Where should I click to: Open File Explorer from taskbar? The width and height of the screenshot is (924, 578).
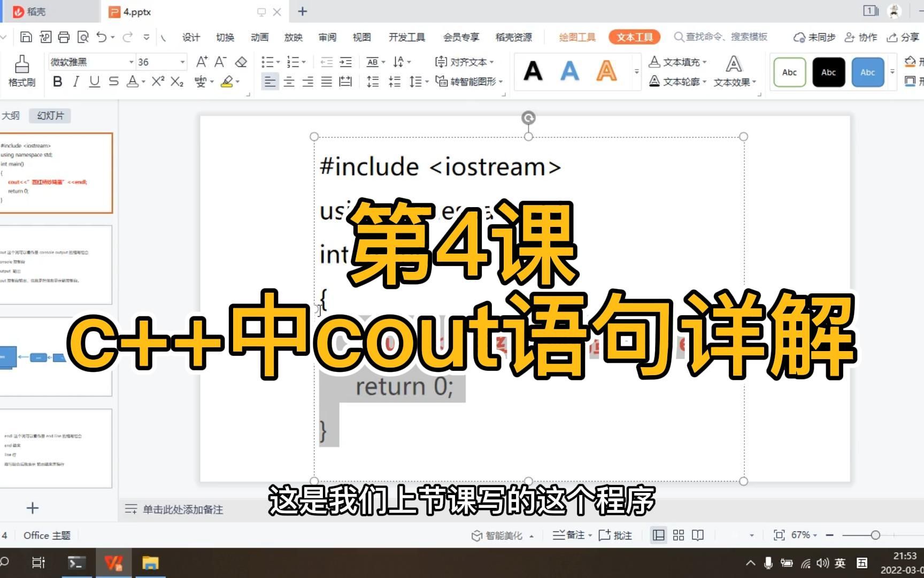click(x=151, y=563)
